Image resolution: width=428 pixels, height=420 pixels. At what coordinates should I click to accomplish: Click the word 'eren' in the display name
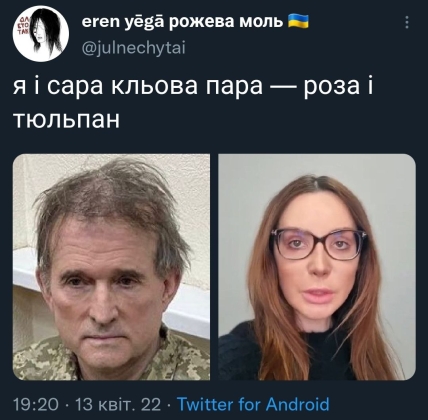[x=96, y=22]
